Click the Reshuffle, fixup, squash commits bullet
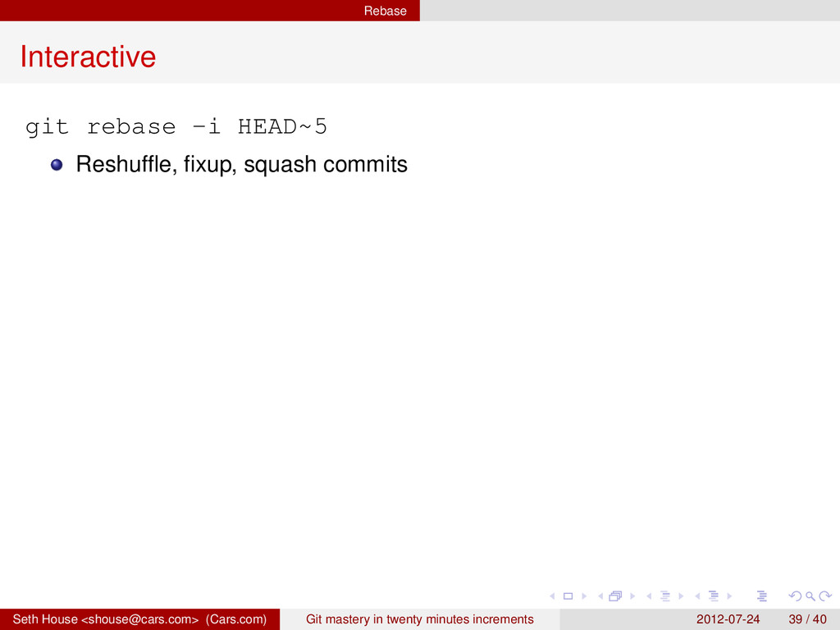The width and height of the screenshot is (840, 630). tap(242, 164)
